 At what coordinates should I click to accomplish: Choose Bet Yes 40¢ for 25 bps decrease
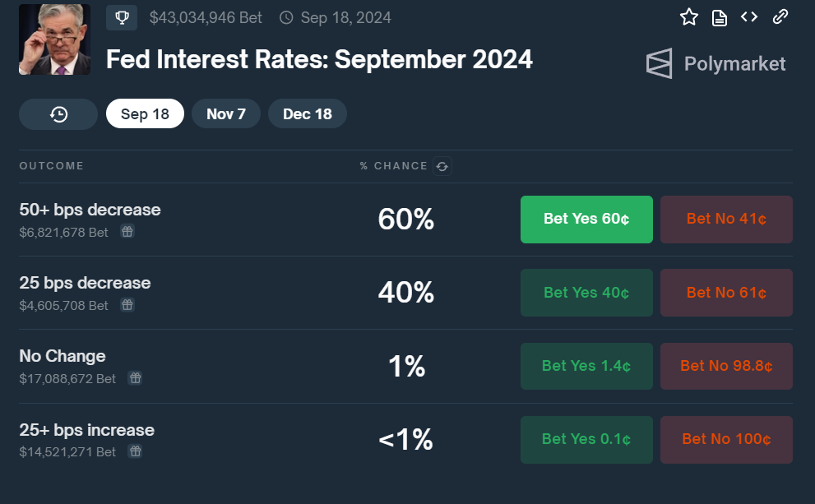(586, 293)
